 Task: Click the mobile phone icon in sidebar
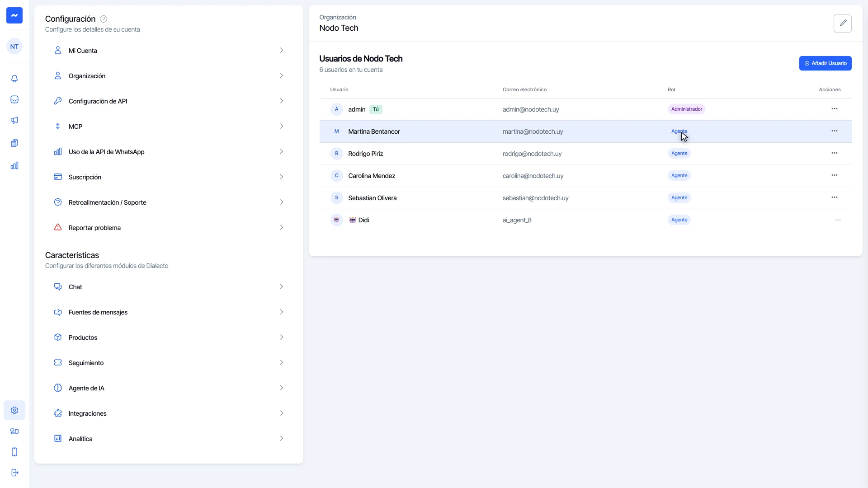(x=14, y=452)
